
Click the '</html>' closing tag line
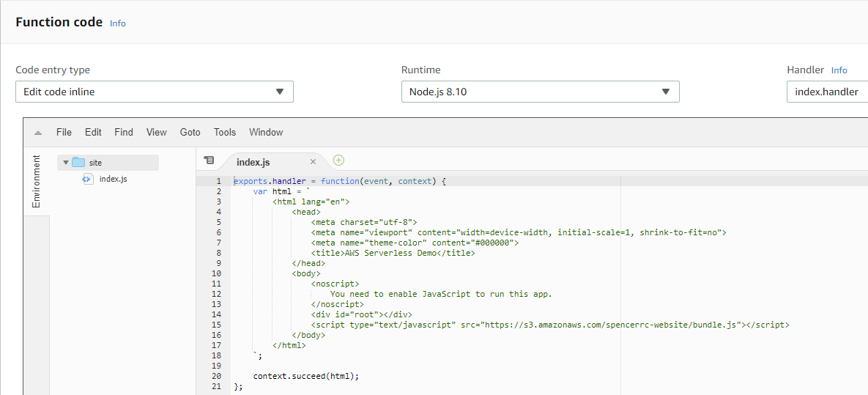[x=289, y=345]
